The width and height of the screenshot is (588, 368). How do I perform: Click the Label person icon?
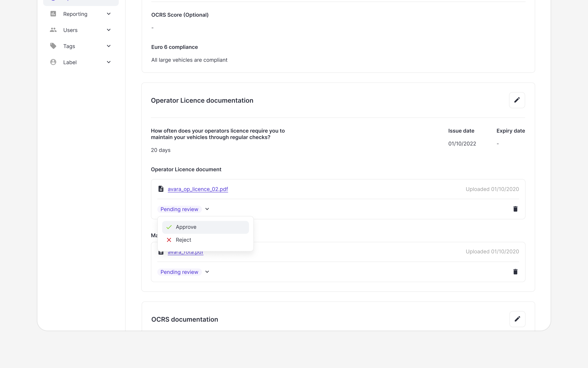coord(53,62)
